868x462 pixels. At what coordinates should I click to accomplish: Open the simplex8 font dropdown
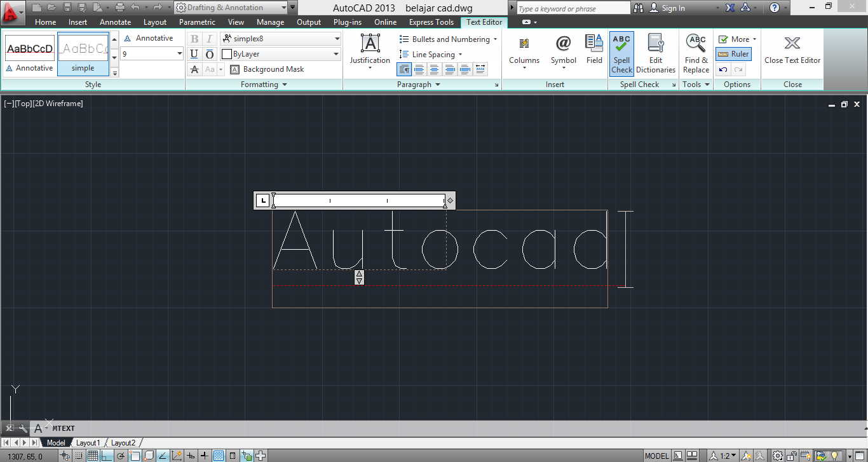tap(337, 39)
